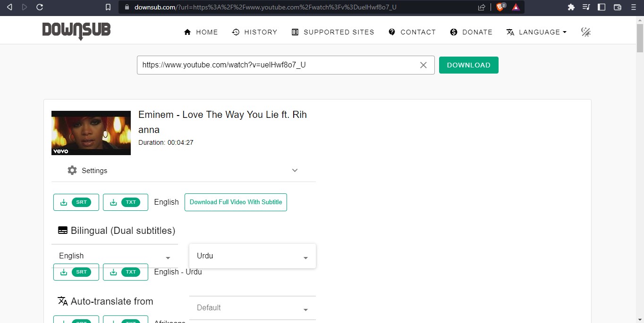Image resolution: width=644 pixels, height=323 pixels.
Task: Open the History page
Action: (254, 32)
